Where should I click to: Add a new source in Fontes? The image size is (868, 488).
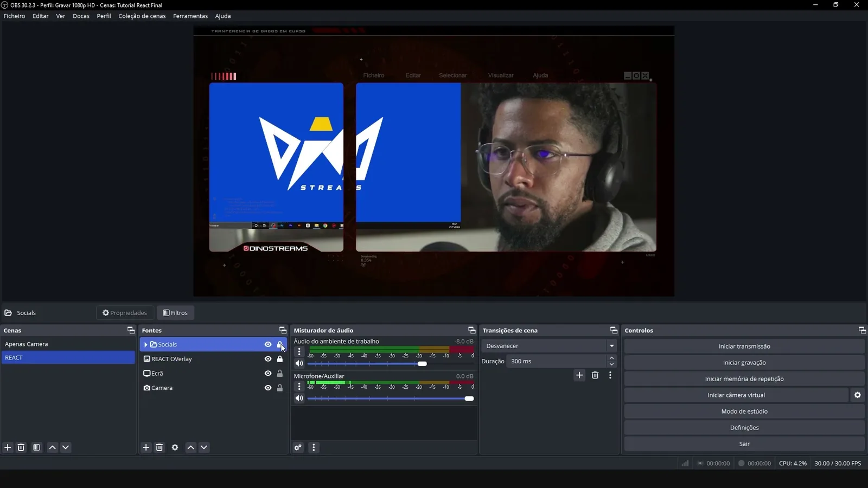(146, 447)
